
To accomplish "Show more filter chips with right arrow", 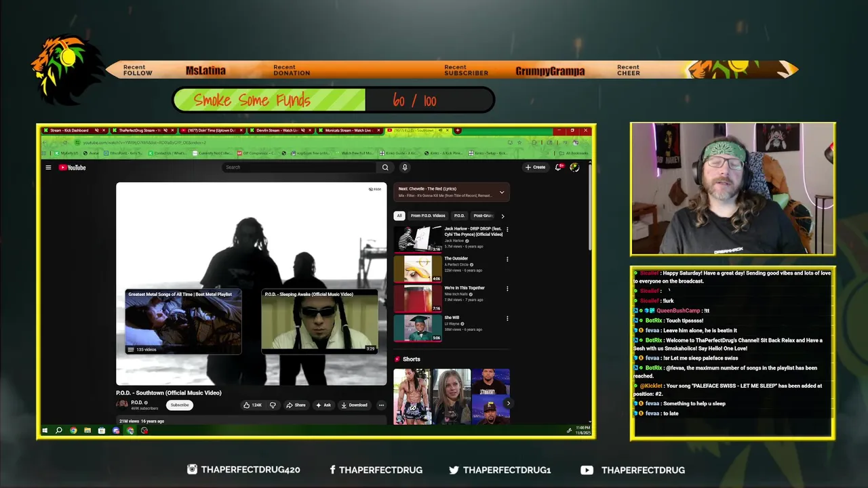I will (502, 216).
